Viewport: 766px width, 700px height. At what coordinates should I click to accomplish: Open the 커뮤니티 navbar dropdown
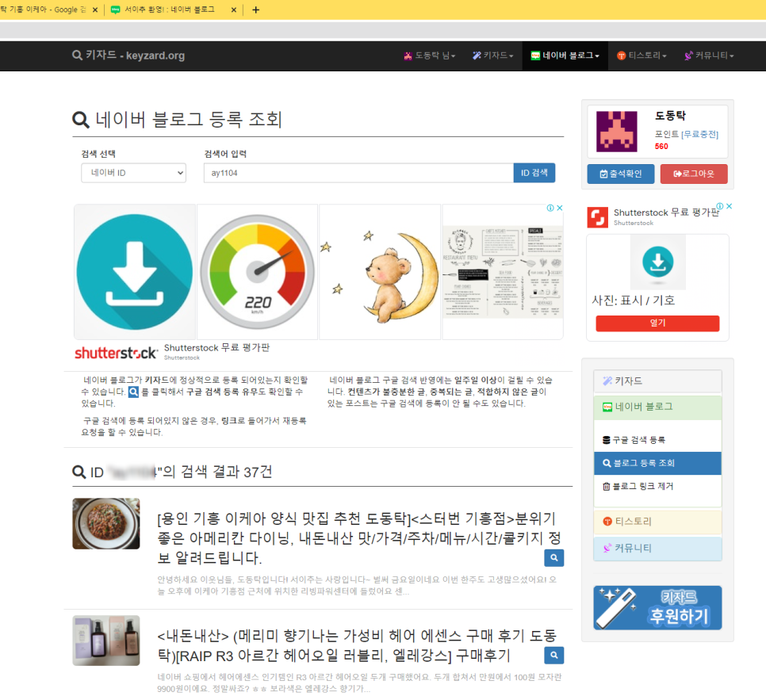tap(710, 55)
